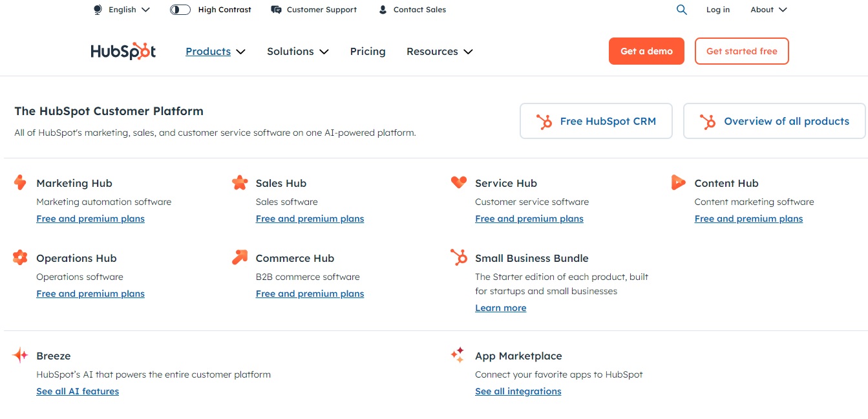Click the Sales Hub star icon

point(240,182)
